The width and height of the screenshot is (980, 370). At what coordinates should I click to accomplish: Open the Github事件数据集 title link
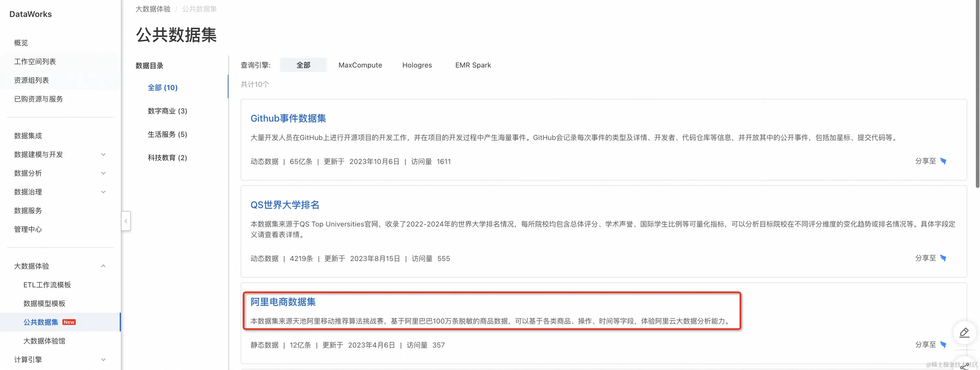point(288,118)
